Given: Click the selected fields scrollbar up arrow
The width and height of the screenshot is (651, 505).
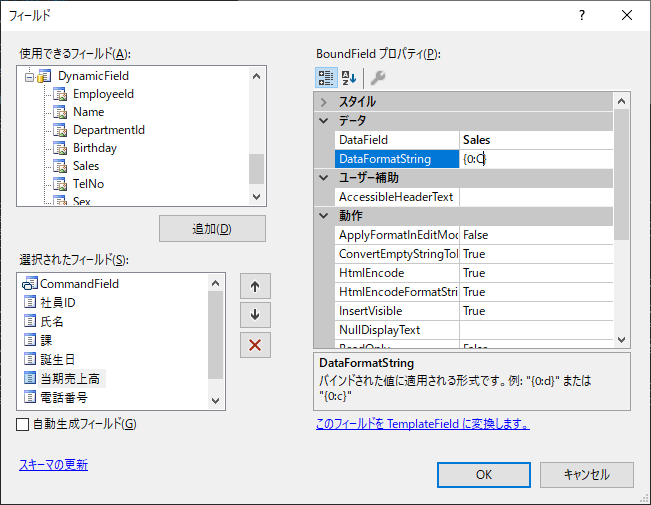Looking at the screenshot, I should [215, 283].
